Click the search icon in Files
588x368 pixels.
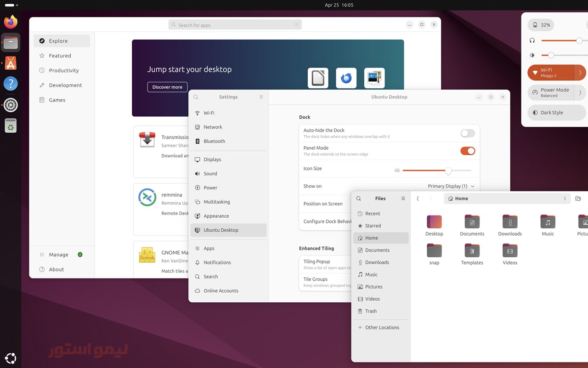358,198
